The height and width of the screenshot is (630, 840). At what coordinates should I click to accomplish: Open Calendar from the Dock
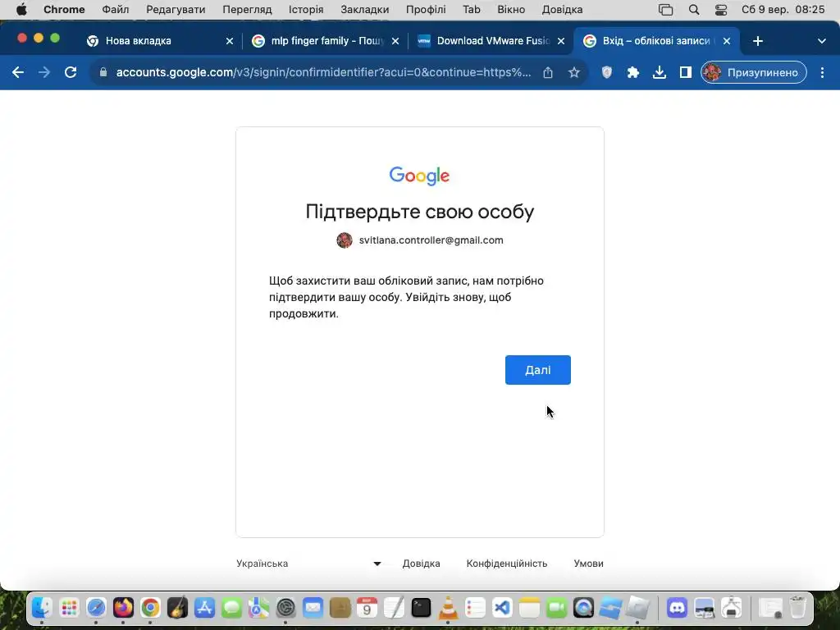click(x=367, y=608)
